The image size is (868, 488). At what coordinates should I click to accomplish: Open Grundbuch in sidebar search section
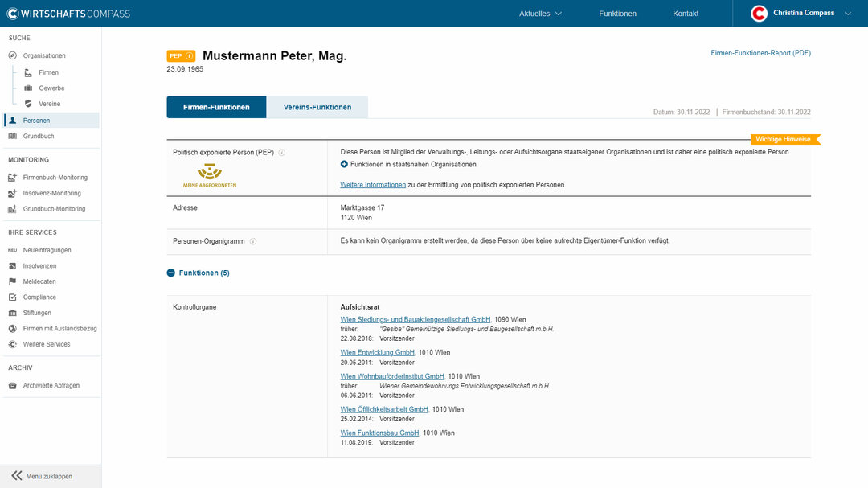click(x=39, y=136)
